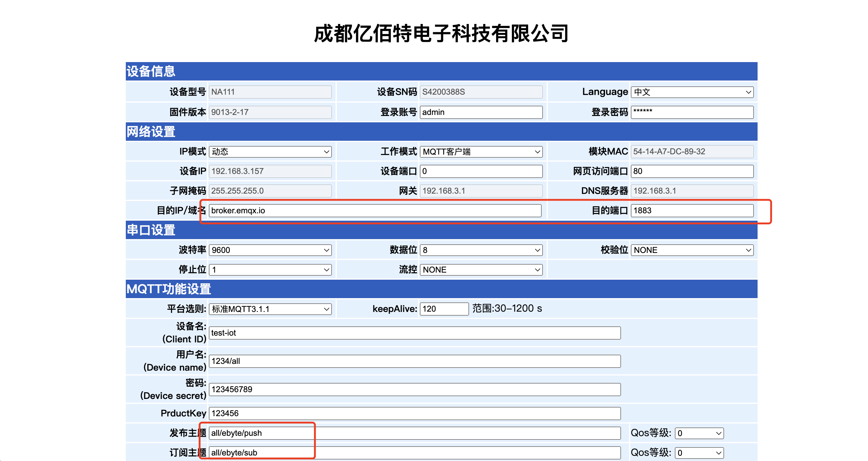Open the 波特率 dropdown set to 9600
Viewport: 868px width, 461px height.
tap(269, 250)
